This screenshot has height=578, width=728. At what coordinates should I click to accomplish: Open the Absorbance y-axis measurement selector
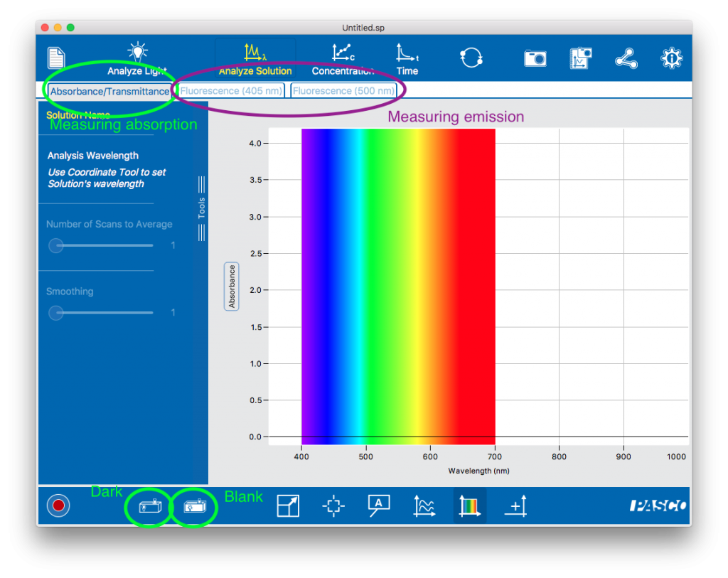[x=232, y=287]
